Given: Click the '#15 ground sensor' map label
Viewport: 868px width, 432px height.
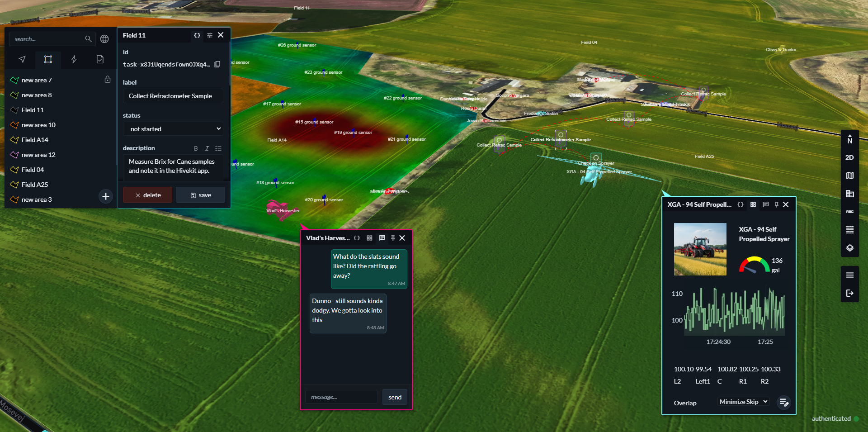Looking at the screenshot, I should pos(314,122).
